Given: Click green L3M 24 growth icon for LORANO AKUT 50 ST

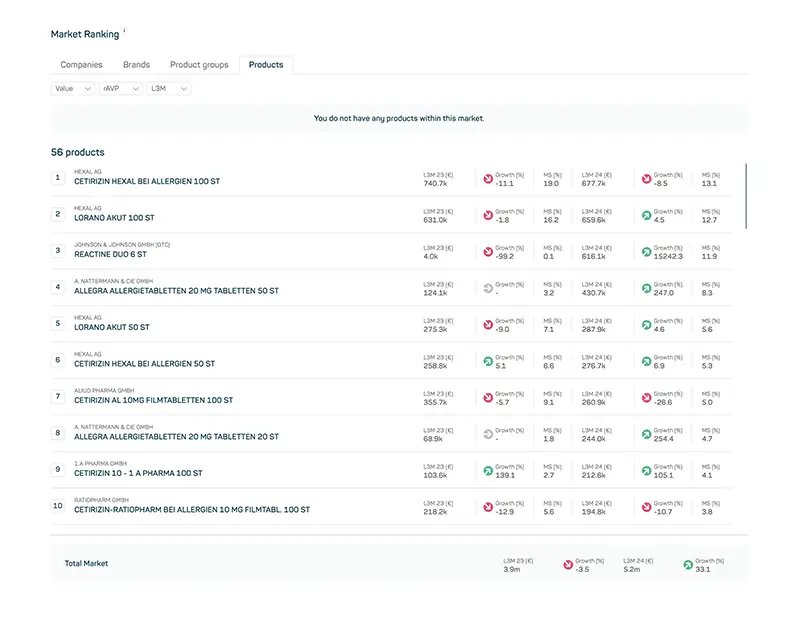Looking at the screenshot, I should pos(646,325).
